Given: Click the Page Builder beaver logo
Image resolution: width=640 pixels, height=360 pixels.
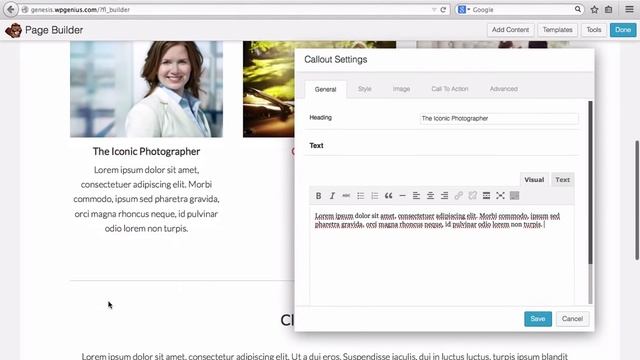Looking at the screenshot, I should coord(13,30).
